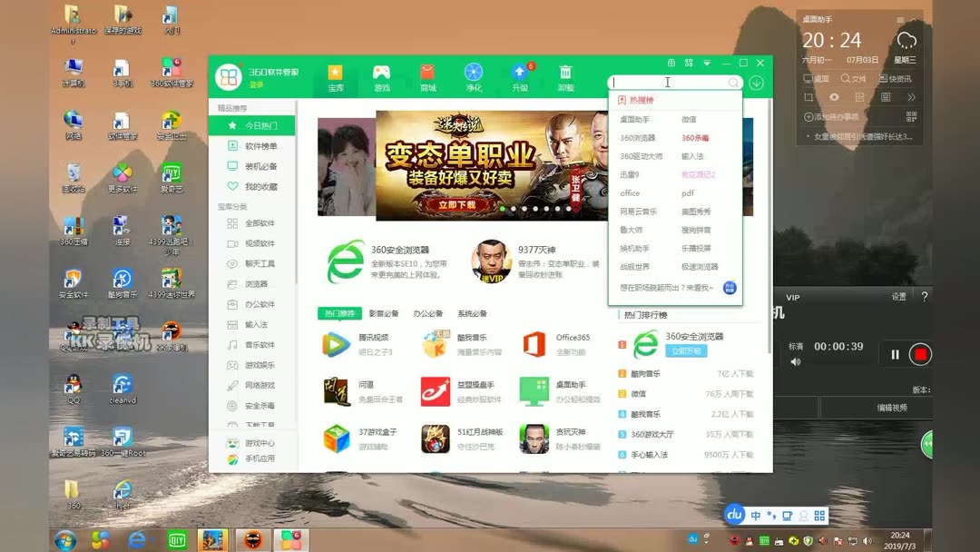Select 安全杀毒 category in sidebar
Screen dimensions: 980x552
(x=252, y=406)
